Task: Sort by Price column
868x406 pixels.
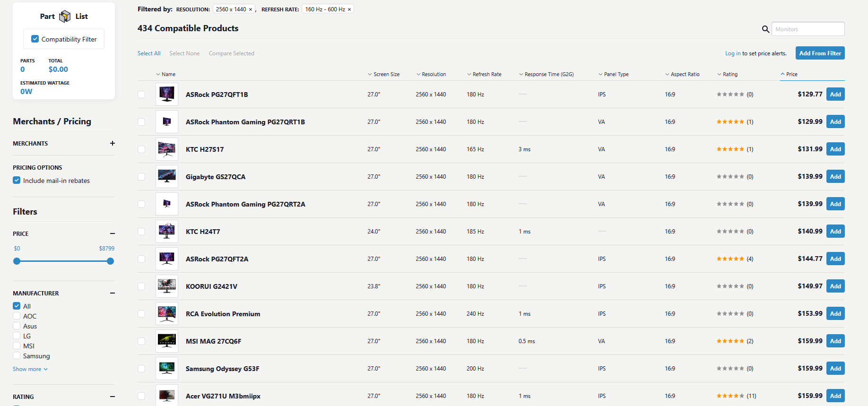Action: (x=789, y=74)
